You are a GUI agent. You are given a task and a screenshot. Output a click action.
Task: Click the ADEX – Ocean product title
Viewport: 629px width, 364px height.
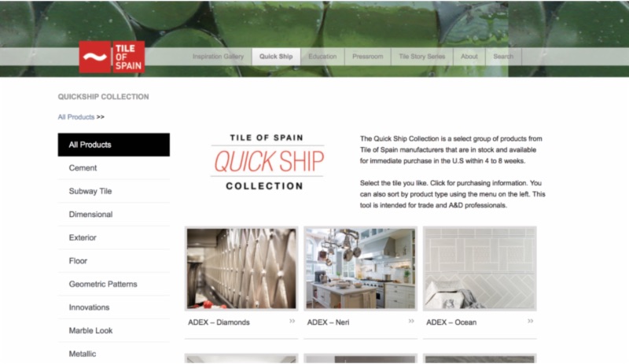click(451, 322)
